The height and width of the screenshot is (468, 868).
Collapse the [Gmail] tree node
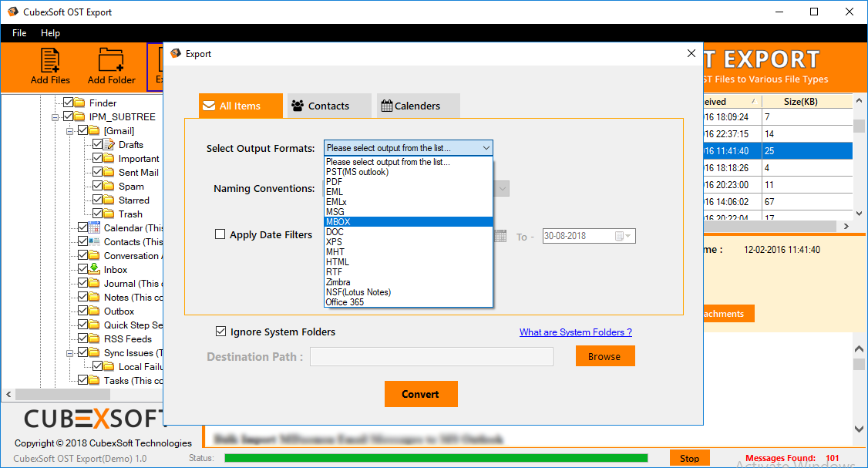pos(69,131)
